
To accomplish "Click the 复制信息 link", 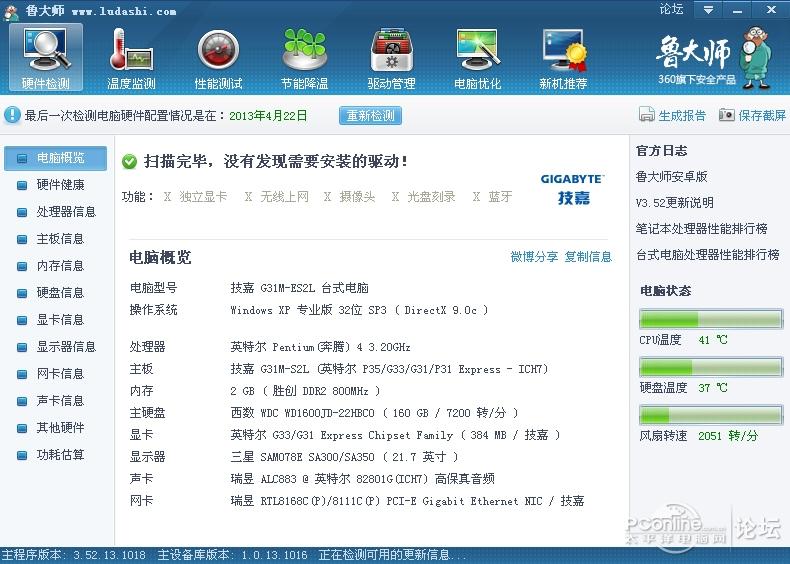I will 588,257.
